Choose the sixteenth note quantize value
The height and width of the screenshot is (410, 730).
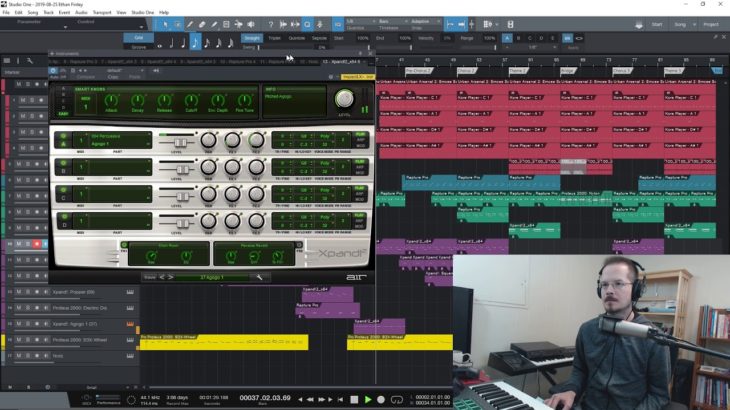click(x=207, y=43)
